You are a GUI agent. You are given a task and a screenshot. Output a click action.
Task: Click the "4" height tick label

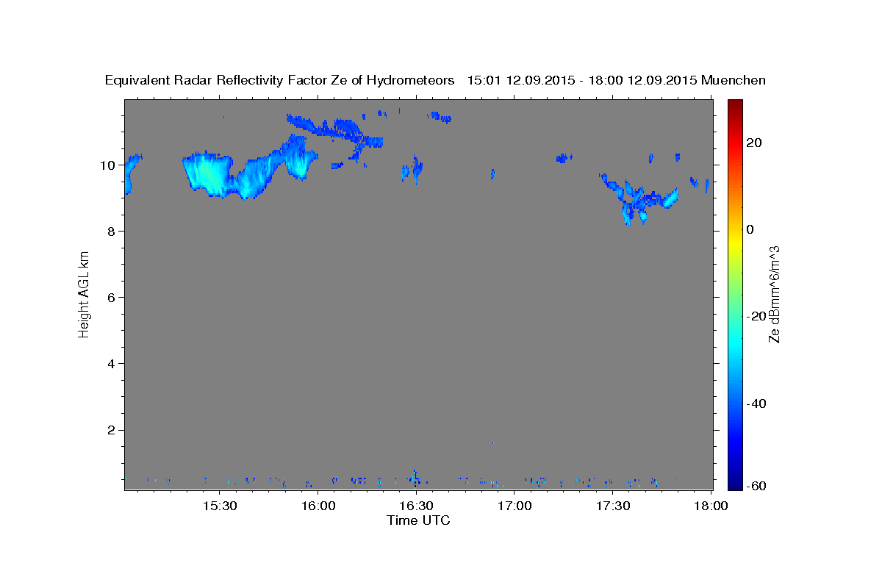[x=113, y=364]
